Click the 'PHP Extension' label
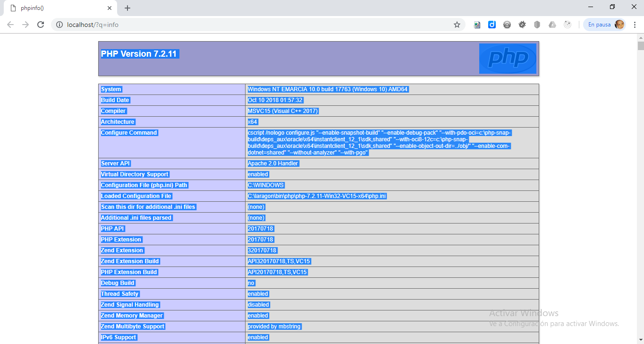644x344 pixels. pos(121,240)
